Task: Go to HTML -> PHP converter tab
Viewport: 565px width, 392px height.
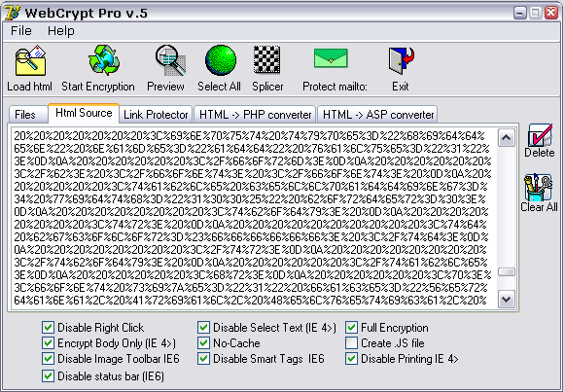Action: (x=255, y=115)
